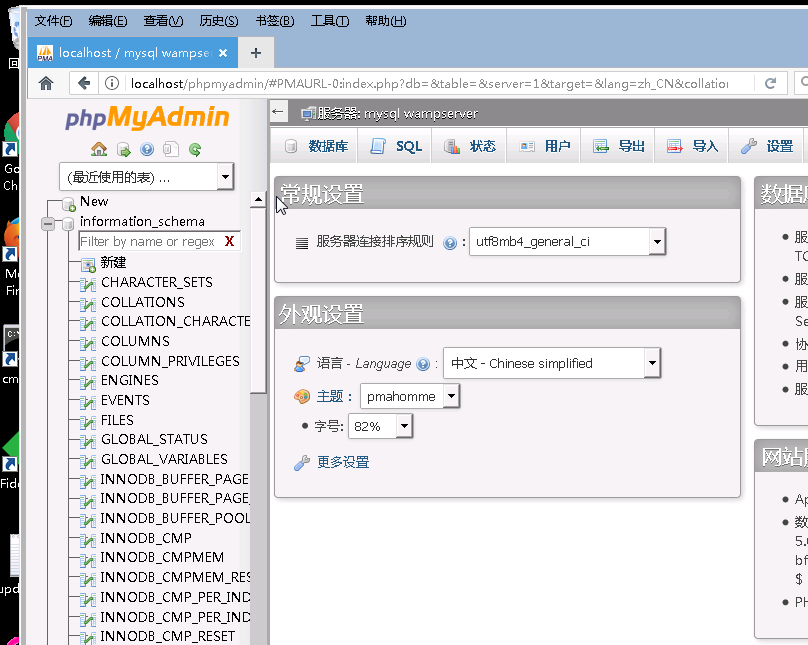Open the 查看(V) menu
This screenshot has width=808, height=645.
[163, 21]
